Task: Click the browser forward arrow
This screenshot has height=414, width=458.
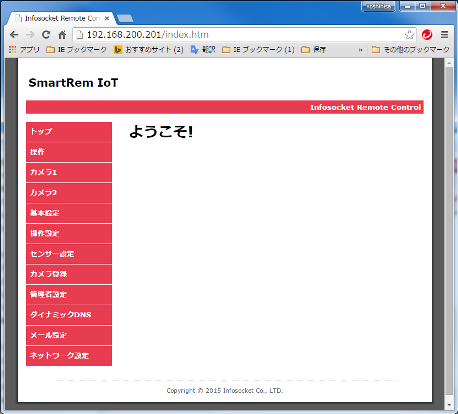Action: (30, 35)
